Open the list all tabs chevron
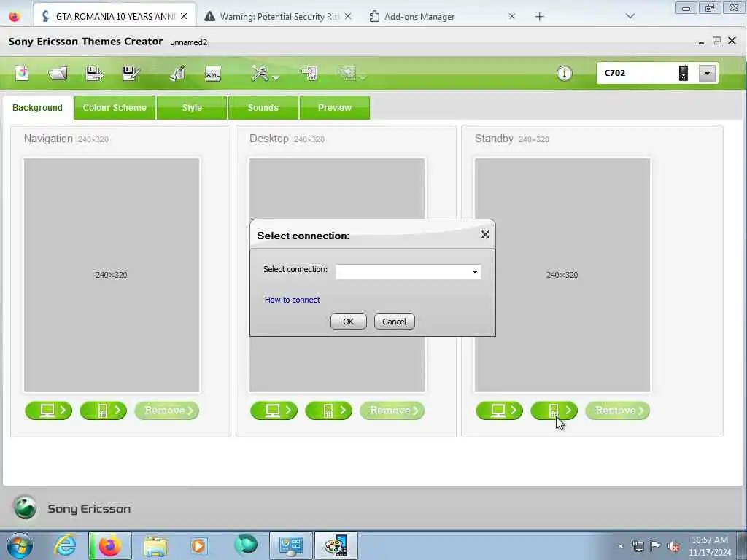Screen dimensions: 747x560 pyautogui.click(x=630, y=16)
